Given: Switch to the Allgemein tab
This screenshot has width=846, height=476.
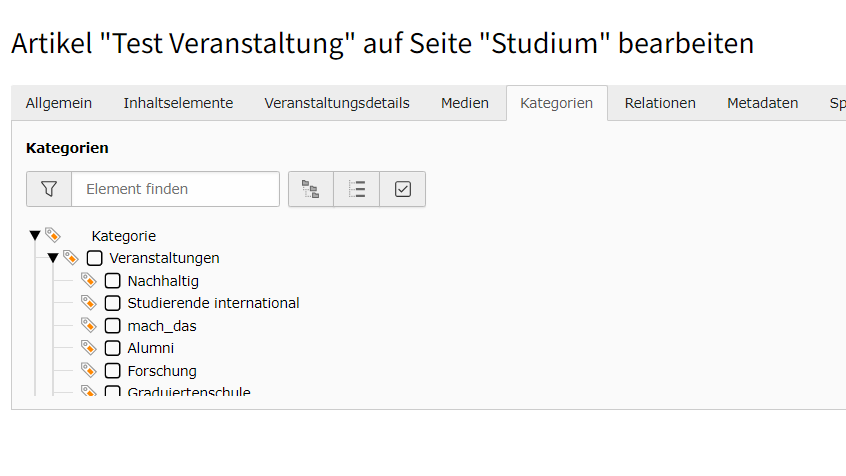Looking at the screenshot, I should (59, 103).
